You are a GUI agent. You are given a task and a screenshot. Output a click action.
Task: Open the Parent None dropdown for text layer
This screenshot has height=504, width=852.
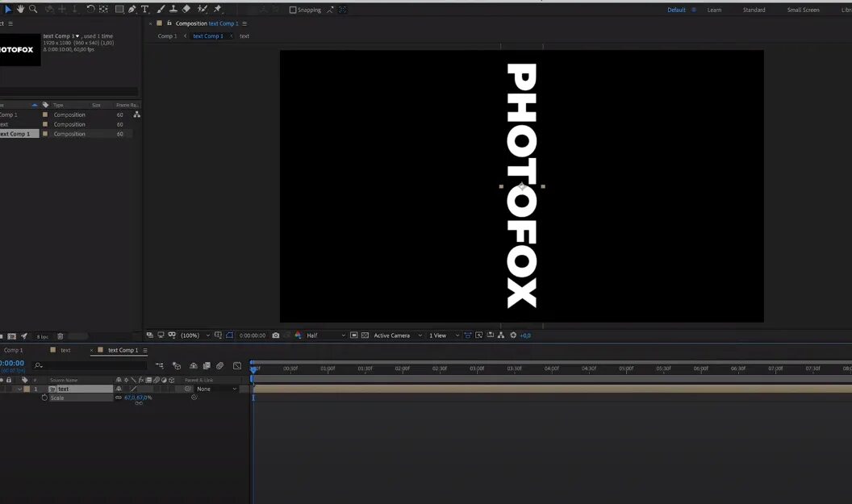pyautogui.click(x=216, y=389)
